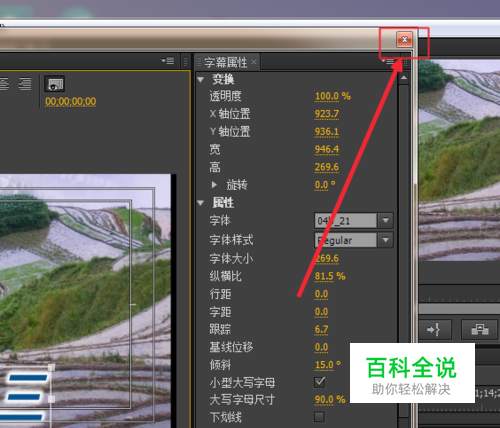500x428 pixels.
Task: Click the title timecode 00:00:00:00
Action: [x=71, y=101]
